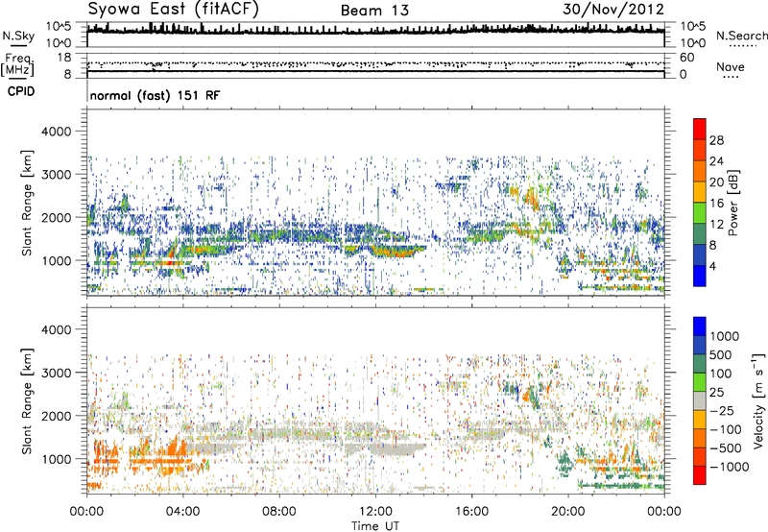The image size is (768, 532).
Task: Click the "3000" tick of the velocity panel
Action: pos(57,373)
